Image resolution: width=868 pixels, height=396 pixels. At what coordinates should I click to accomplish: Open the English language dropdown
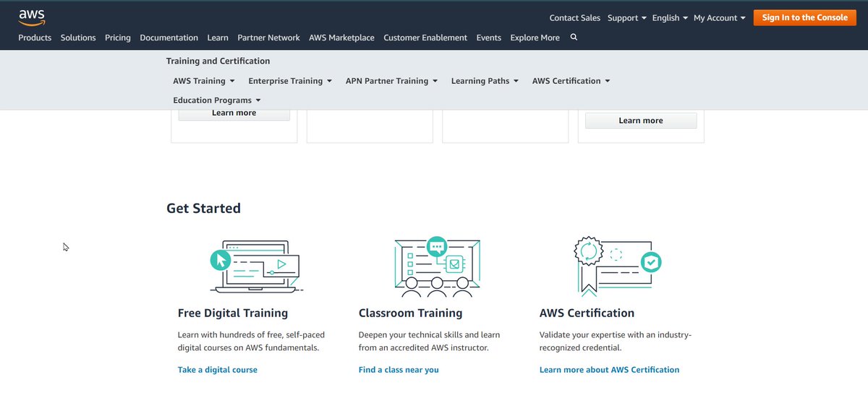[670, 18]
